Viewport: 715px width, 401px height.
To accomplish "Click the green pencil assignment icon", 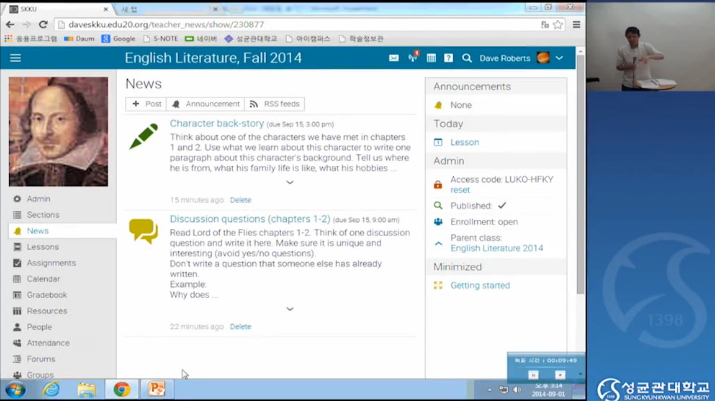I will [143, 136].
